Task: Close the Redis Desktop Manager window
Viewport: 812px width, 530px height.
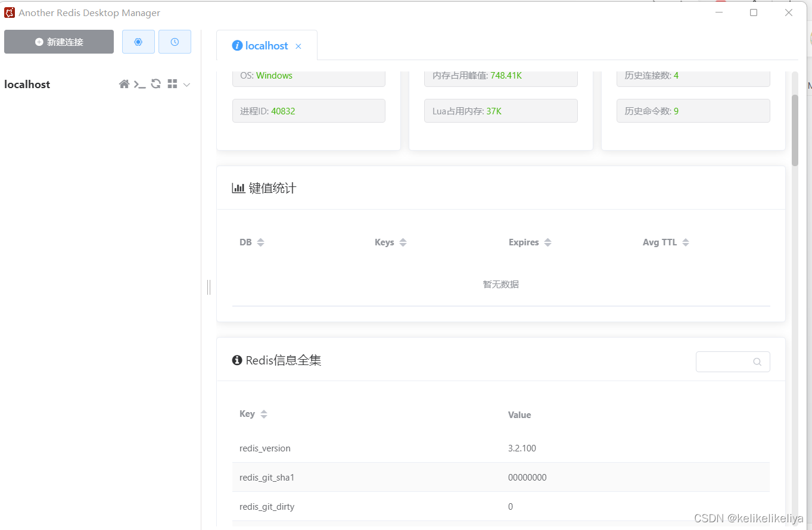Action: point(789,13)
